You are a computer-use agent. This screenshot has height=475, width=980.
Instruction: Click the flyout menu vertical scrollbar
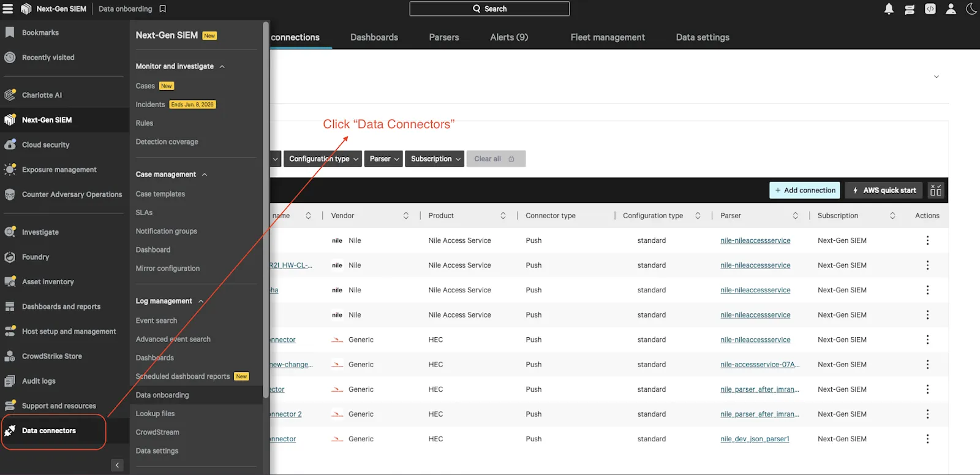(x=266, y=210)
